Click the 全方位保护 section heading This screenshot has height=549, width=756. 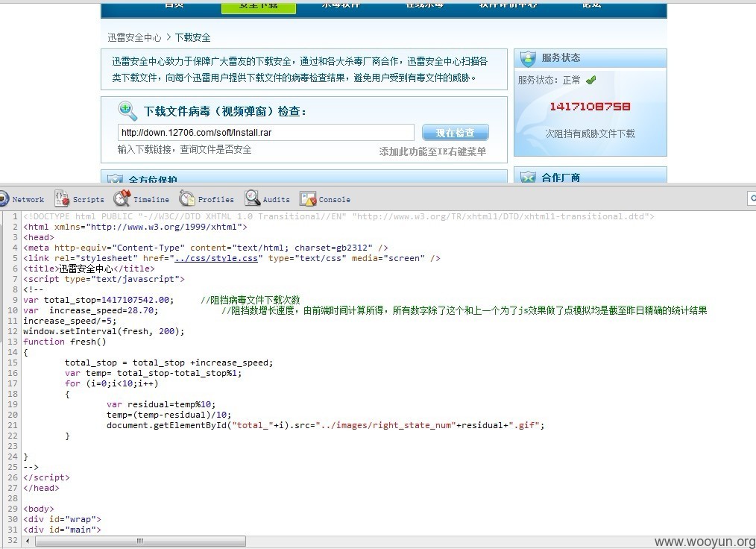pos(153,180)
